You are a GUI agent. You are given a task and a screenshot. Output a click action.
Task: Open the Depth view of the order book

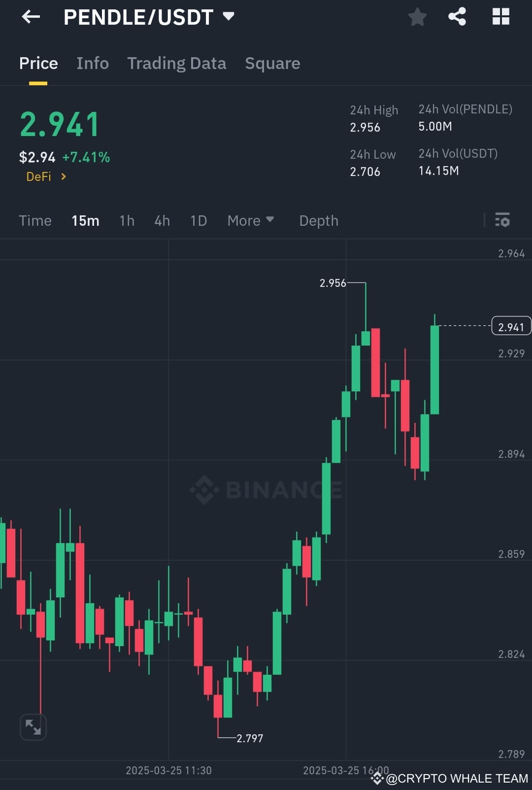tap(318, 220)
